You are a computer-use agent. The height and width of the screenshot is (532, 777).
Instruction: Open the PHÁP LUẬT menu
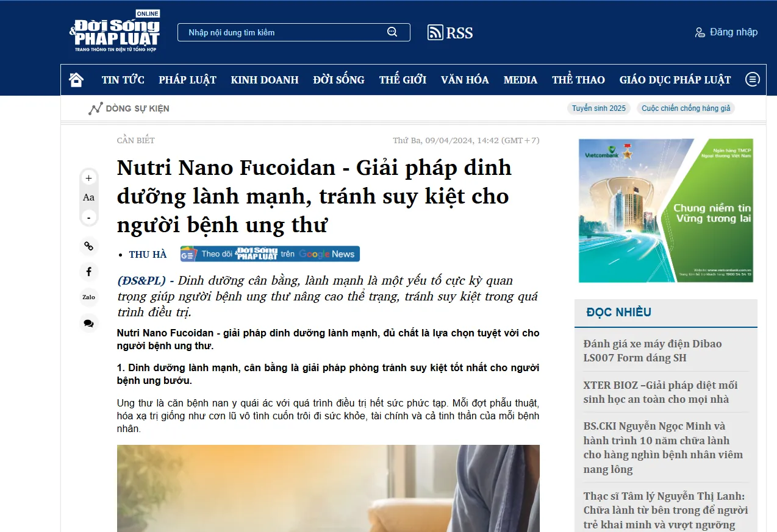click(187, 80)
